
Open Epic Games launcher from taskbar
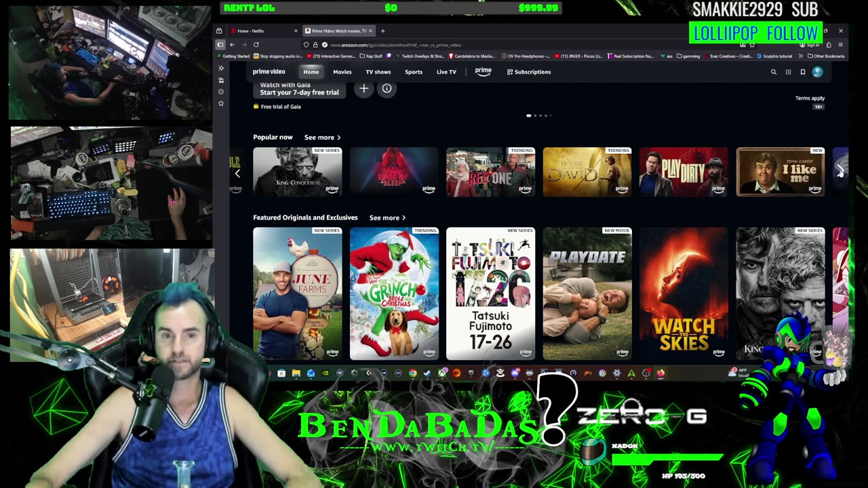click(x=471, y=373)
